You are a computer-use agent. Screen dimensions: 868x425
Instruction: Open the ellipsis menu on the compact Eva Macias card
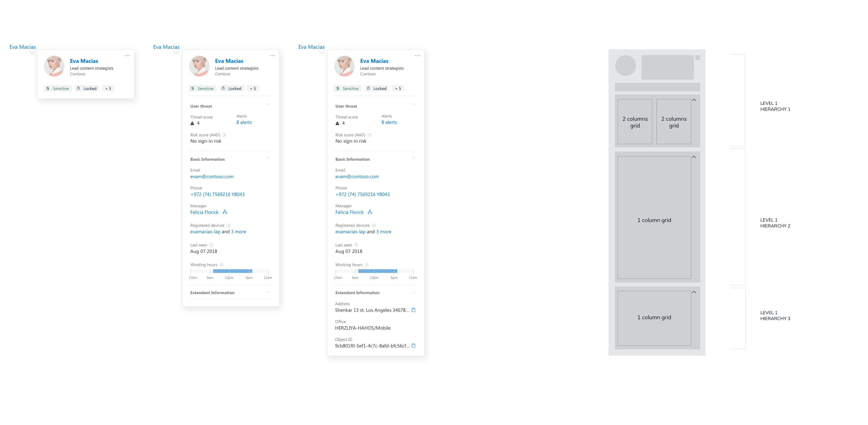pos(127,56)
